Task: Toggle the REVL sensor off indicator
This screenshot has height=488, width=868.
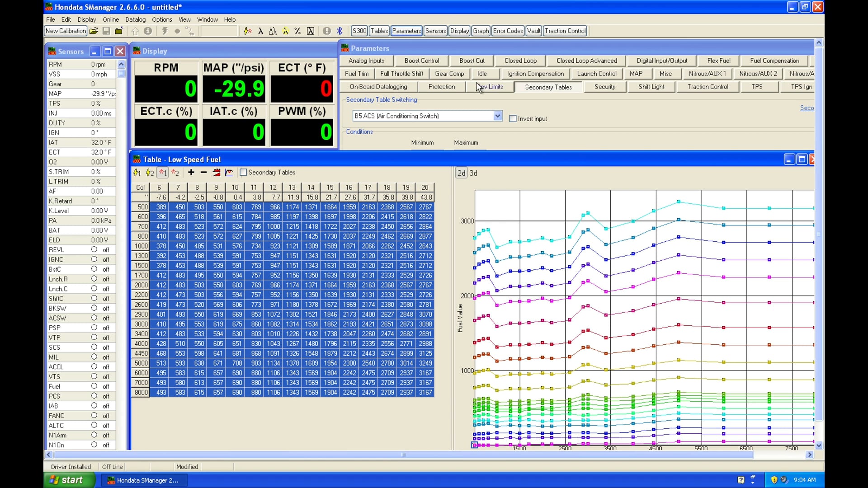Action: tap(95, 249)
